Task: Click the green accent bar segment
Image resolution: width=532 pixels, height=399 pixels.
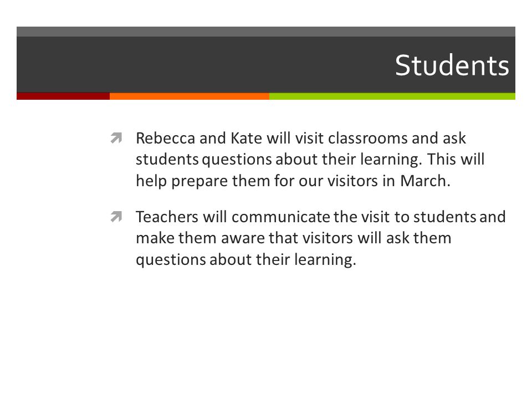Action: click(x=392, y=96)
